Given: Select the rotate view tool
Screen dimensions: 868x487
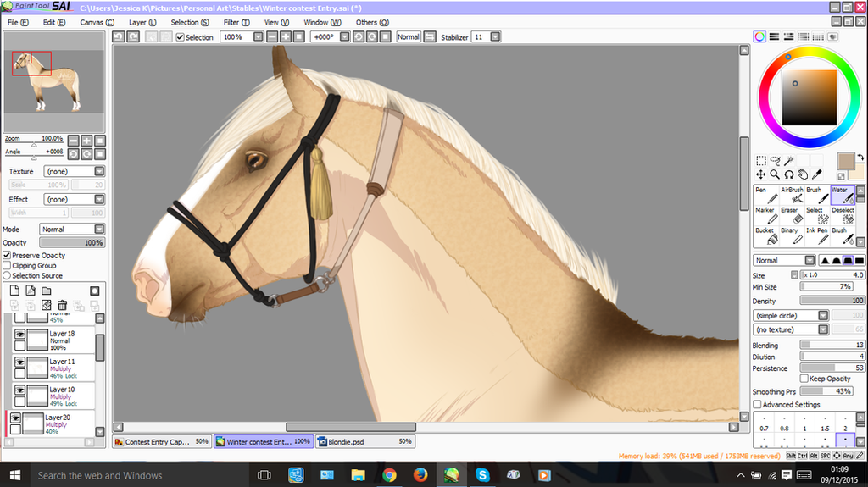Looking at the screenshot, I should click(789, 174).
